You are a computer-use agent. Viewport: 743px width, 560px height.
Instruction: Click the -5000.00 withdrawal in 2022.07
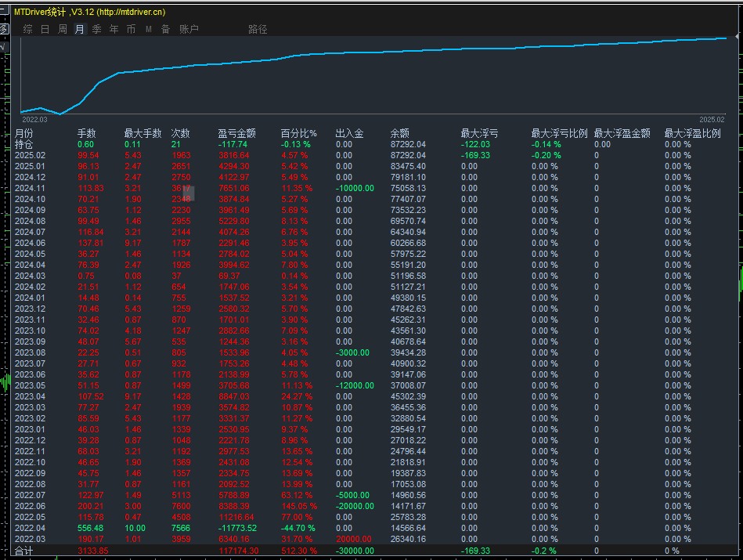click(x=352, y=495)
